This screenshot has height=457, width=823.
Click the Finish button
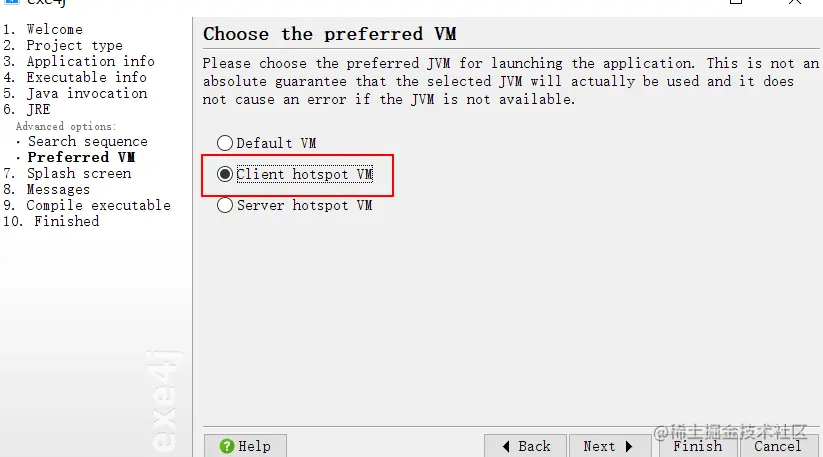coord(698,446)
